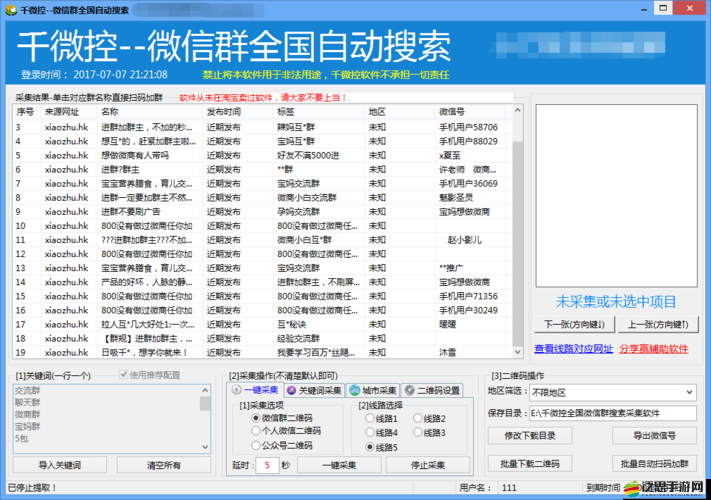Click 修改下载目录 button
Image resolution: width=711 pixels, height=500 pixels.
click(x=530, y=436)
